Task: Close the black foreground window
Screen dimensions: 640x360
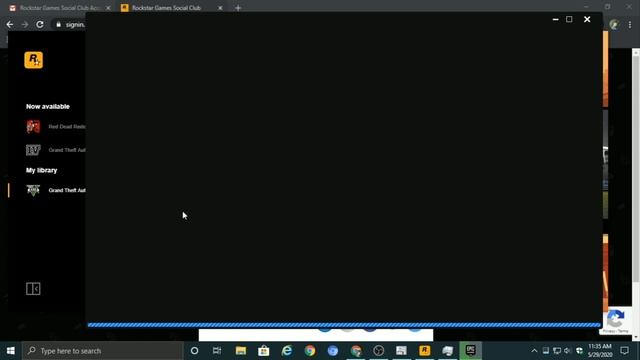Action: click(x=587, y=19)
